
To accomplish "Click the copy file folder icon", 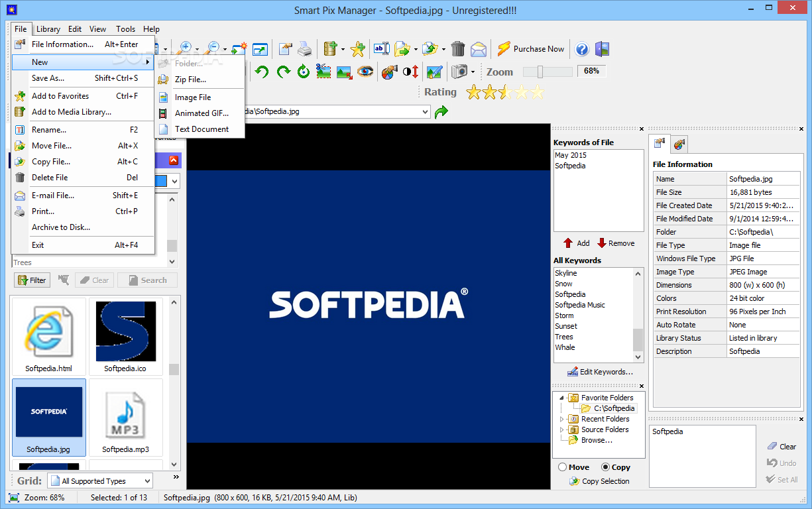I will (x=430, y=49).
